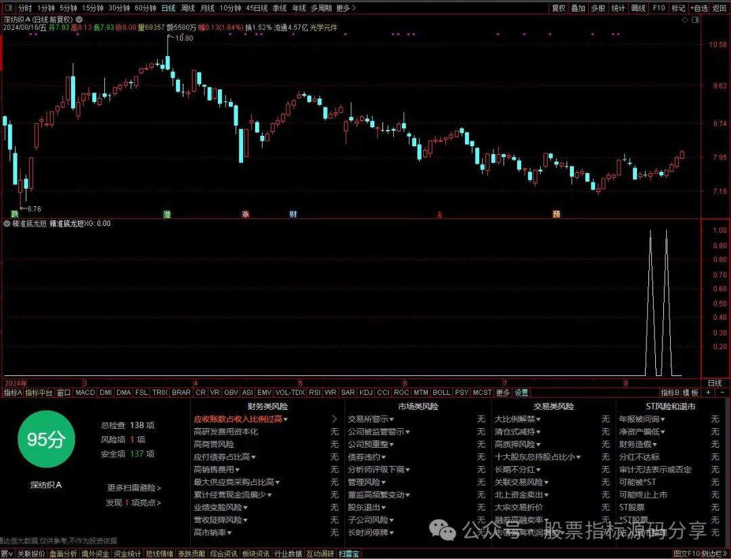Image resolution: width=731 pixels, height=560 pixels.
Task: Click the yellow '预' event marker on chart
Action: click(x=556, y=214)
